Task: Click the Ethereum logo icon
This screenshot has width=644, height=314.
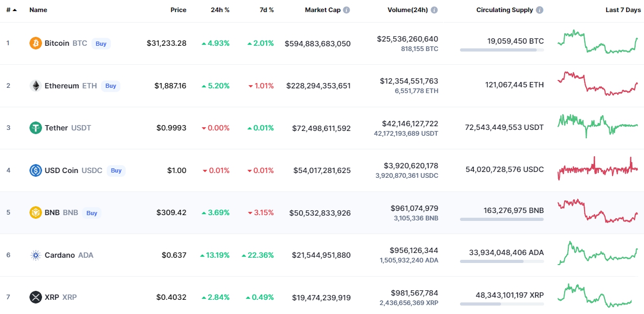Action: (x=35, y=86)
